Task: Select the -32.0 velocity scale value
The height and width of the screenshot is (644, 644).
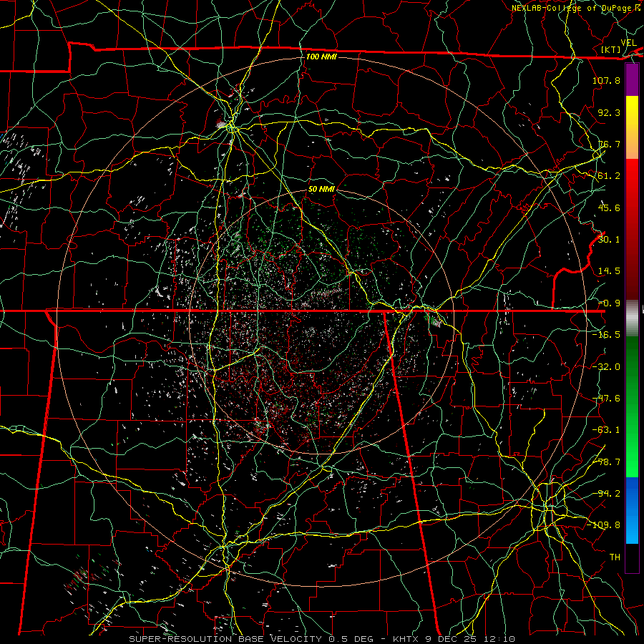Action: (x=606, y=367)
